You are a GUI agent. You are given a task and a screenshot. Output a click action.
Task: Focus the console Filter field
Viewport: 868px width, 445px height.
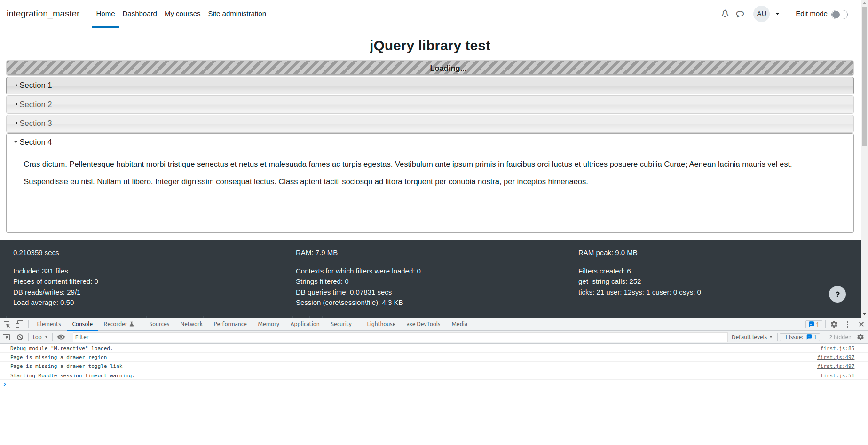400,337
